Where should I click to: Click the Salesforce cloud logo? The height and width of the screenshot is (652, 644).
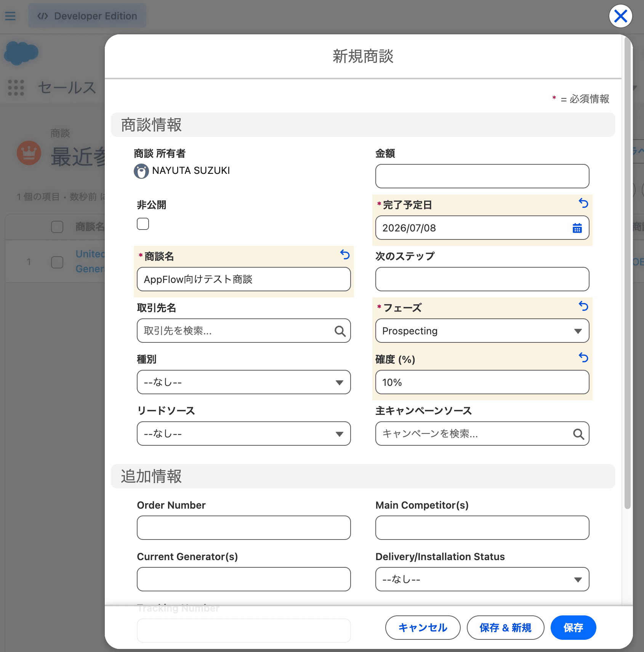[x=21, y=53]
